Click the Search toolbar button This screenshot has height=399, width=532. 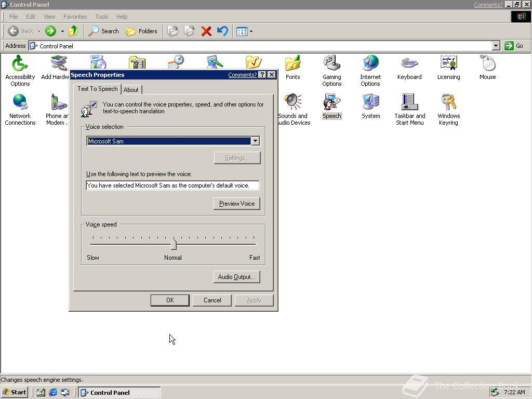pyautogui.click(x=103, y=31)
